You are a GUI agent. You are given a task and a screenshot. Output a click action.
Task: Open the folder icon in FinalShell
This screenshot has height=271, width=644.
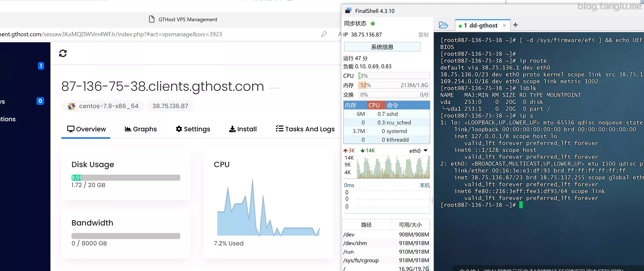(443, 25)
